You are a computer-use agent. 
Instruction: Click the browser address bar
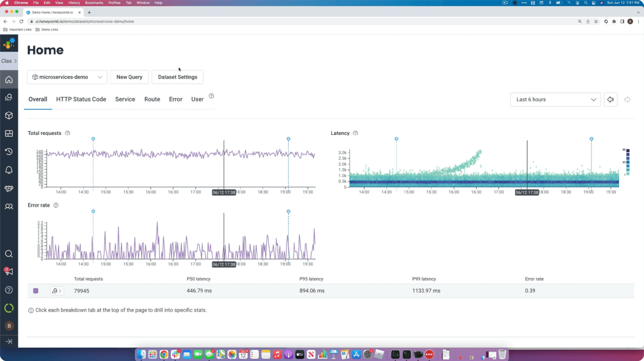point(302,21)
